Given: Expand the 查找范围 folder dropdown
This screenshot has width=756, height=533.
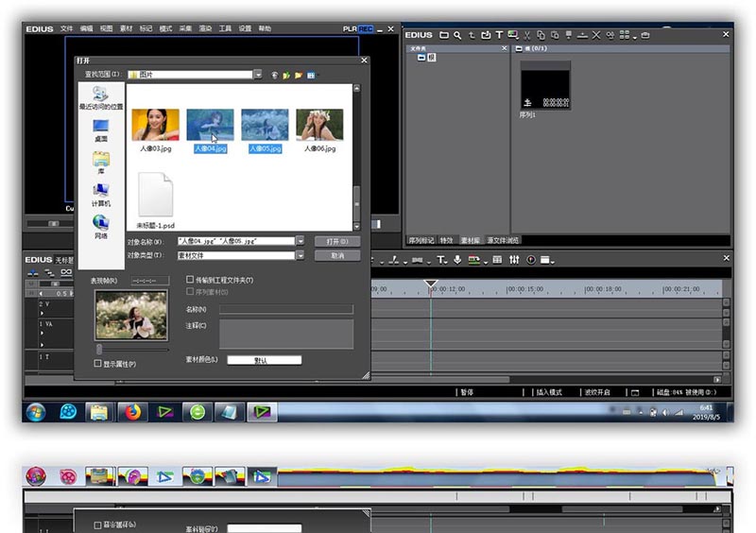Looking at the screenshot, I should point(257,75).
